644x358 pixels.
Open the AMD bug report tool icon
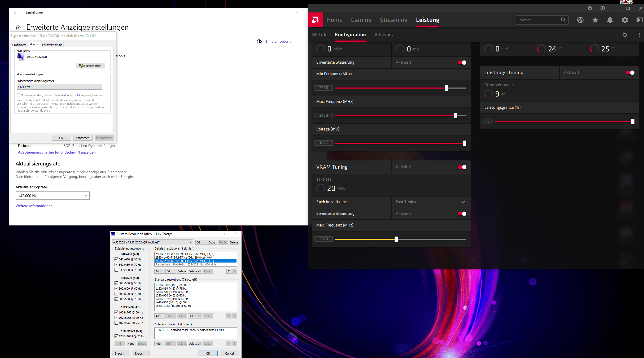tap(590, 8)
